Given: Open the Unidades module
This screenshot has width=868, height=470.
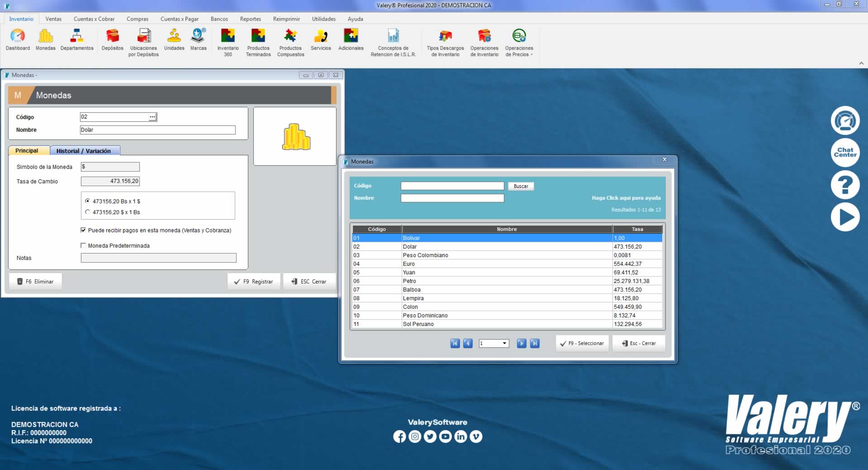Looking at the screenshot, I should pyautogui.click(x=174, y=40).
